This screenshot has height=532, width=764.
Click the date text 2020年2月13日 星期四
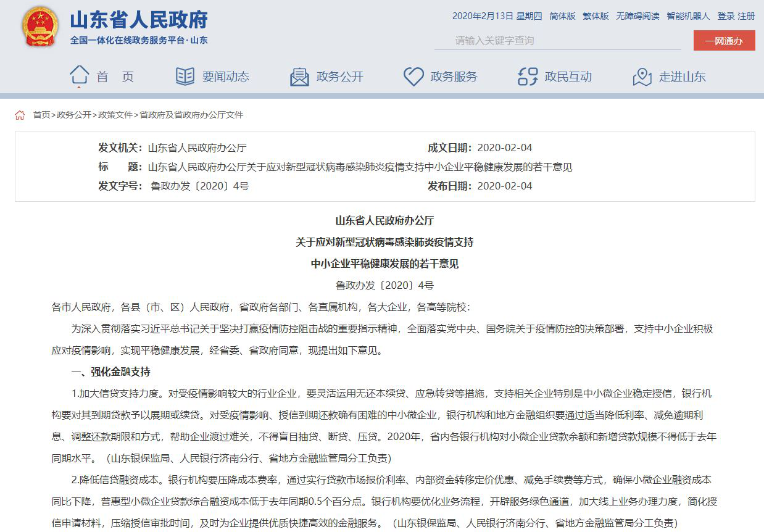(x=497, y=16)
